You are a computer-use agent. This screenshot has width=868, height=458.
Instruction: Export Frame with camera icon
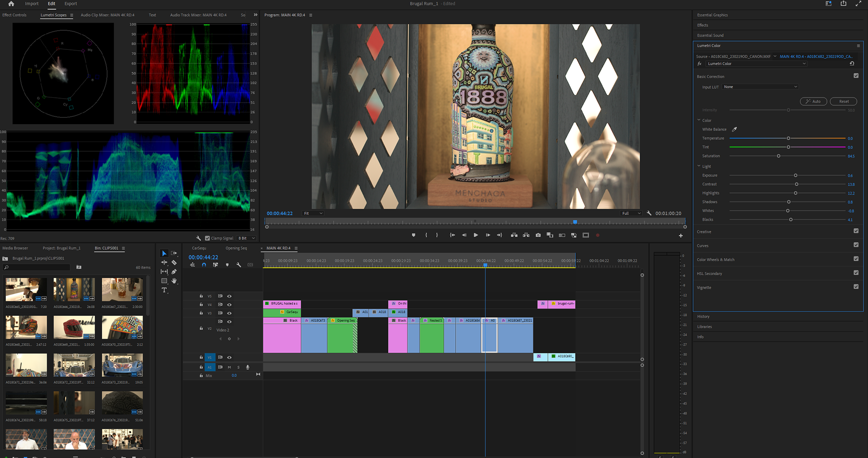pos(538,235)
